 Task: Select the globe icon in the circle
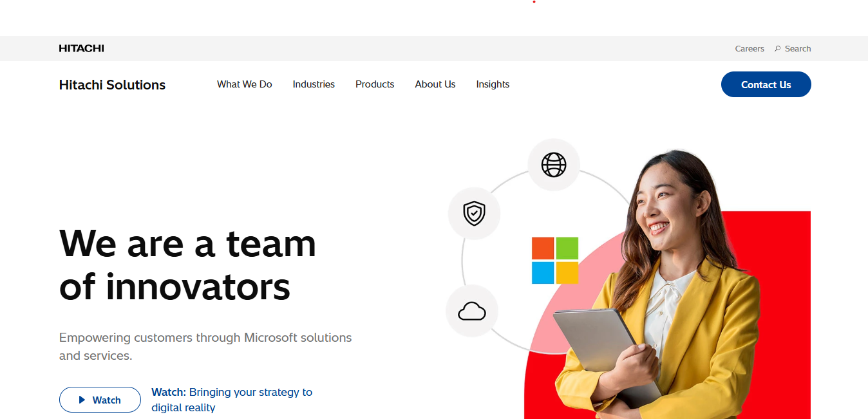[x=553, y=165]
